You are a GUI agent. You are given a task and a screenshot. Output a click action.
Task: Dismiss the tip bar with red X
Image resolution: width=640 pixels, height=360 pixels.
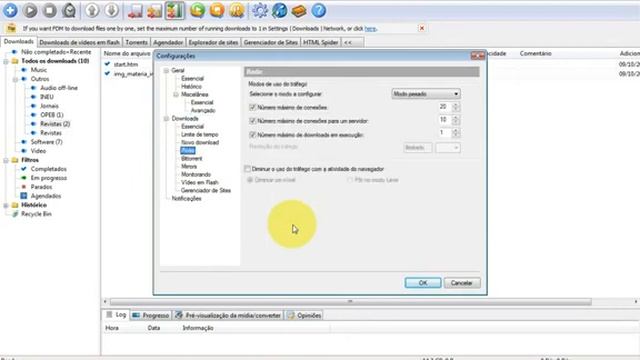(422, 28)
